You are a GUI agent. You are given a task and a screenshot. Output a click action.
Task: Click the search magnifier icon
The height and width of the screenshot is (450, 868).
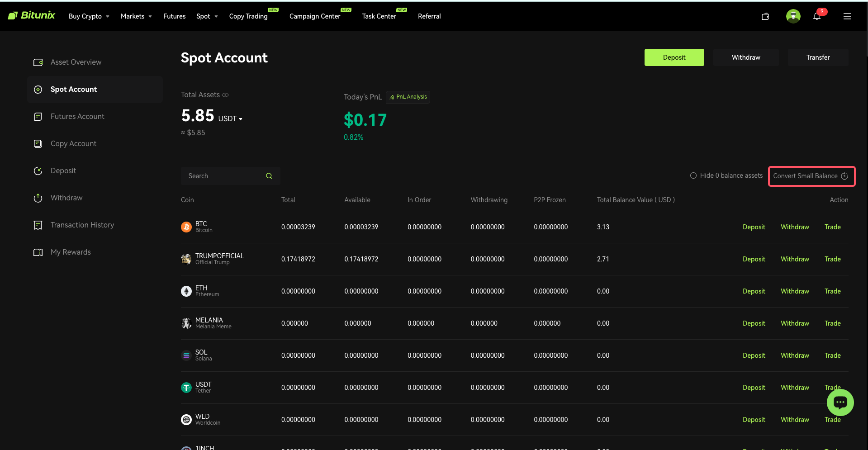[x=269, y=176]
